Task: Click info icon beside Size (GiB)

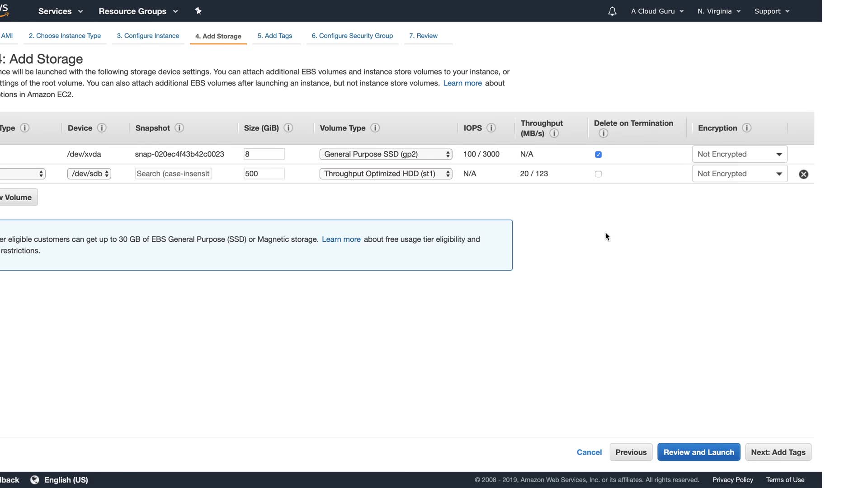Action: pyautogui.click(x=288, y=128)
